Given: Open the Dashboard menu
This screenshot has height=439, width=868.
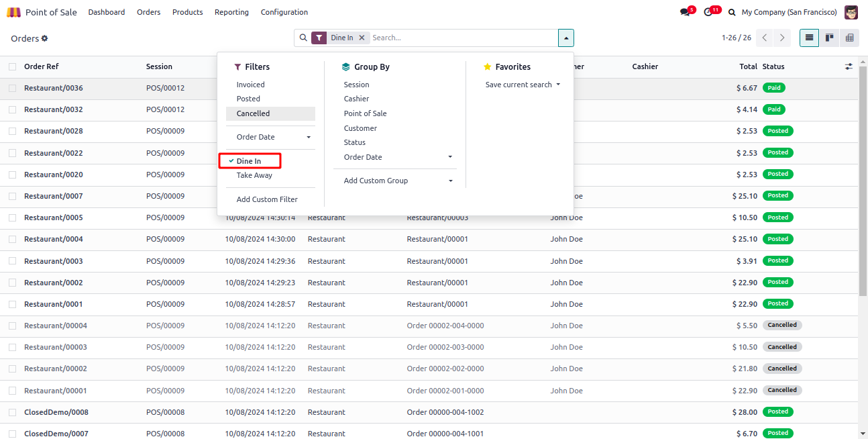Looking at the screenshot, I should coord(107,12).
